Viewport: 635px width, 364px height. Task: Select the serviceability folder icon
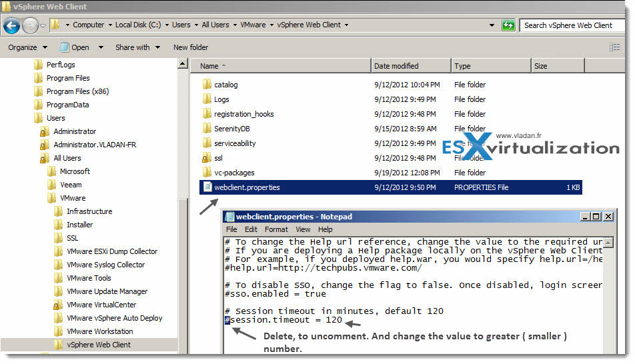click(207, 143)
